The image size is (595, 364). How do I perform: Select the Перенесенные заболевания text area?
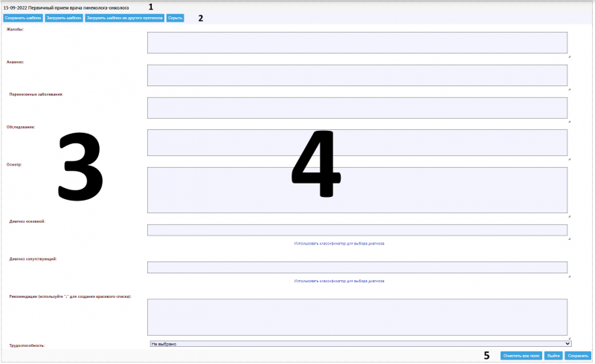coord(357,108)
